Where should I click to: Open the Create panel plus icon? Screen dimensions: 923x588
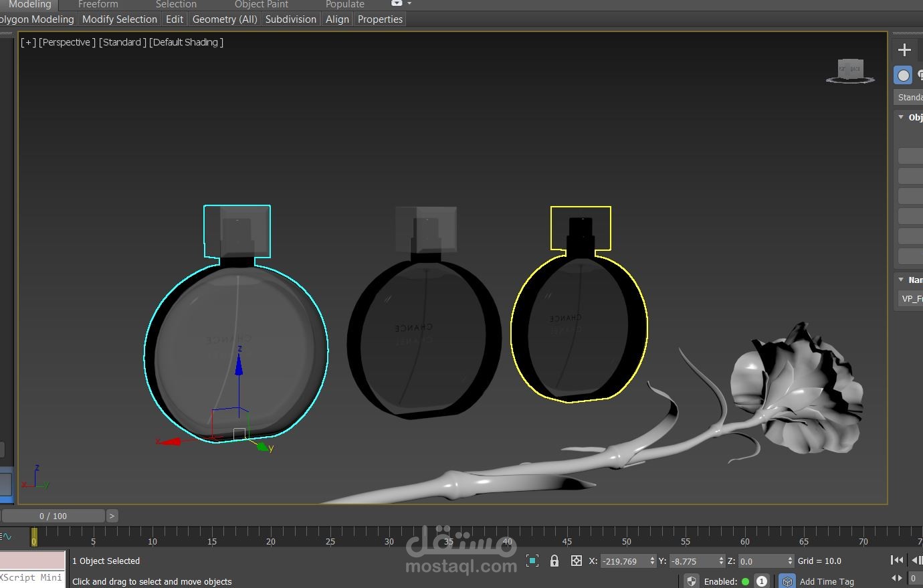pos(904,50)
